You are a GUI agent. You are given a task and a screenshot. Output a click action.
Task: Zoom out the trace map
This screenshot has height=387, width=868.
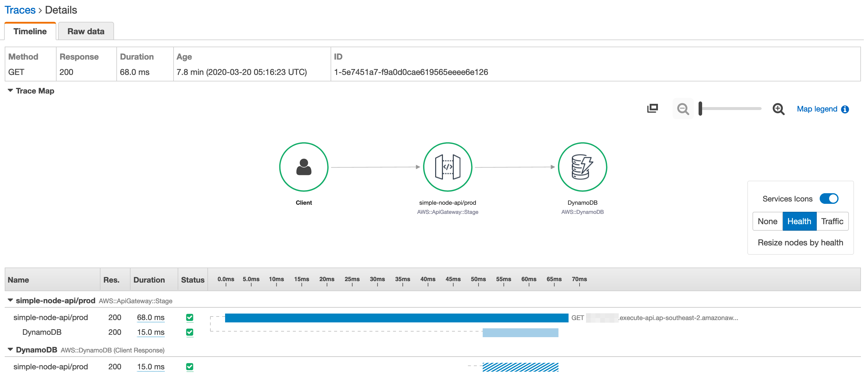tap(683, 109)
